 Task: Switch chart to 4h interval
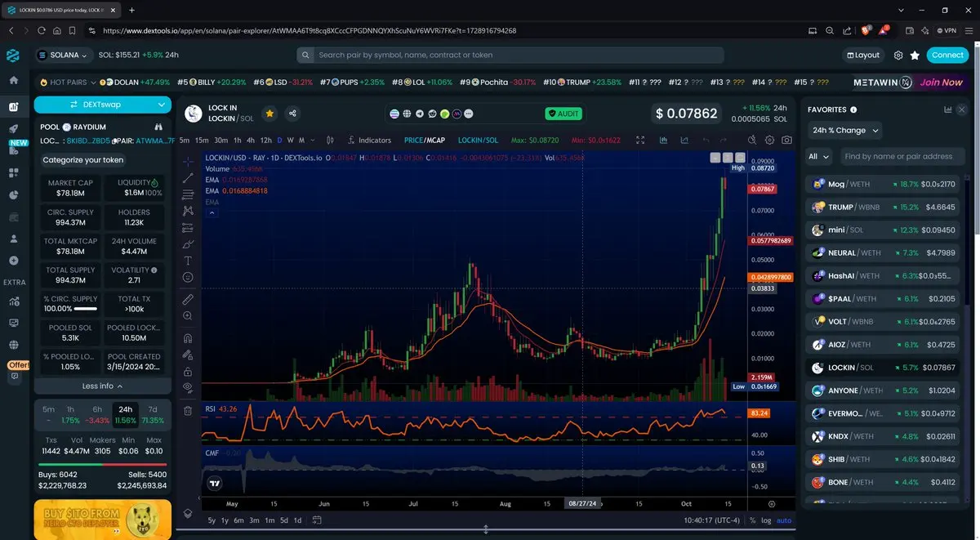[251, 141]
